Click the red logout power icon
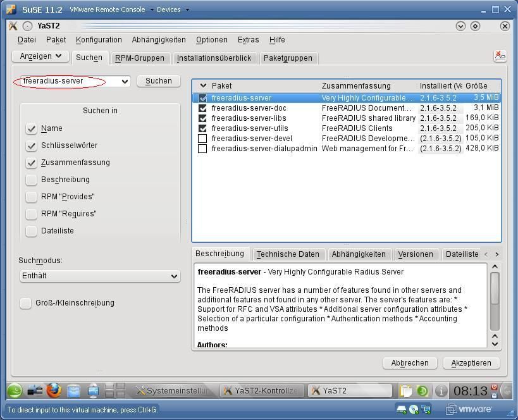This screenshot has width=518, height=420. (x=494, y=386)
